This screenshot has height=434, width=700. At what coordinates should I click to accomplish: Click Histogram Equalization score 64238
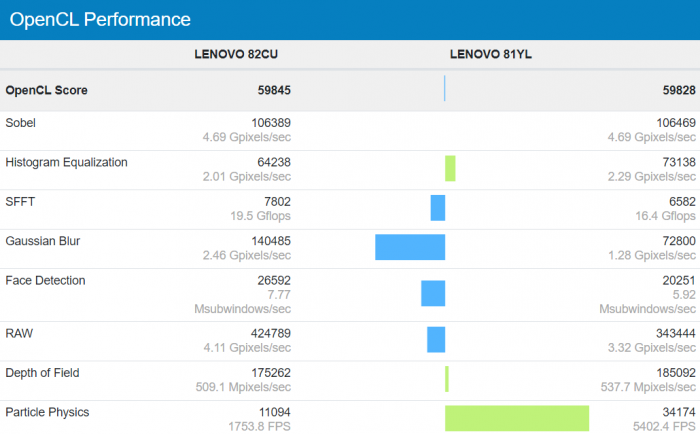(x=274, y=162)
